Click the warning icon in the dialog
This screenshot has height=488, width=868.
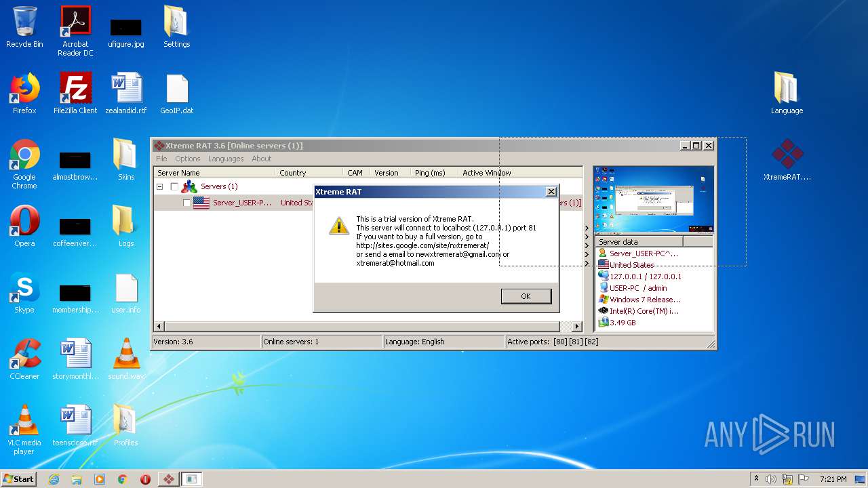pos(339,226)
